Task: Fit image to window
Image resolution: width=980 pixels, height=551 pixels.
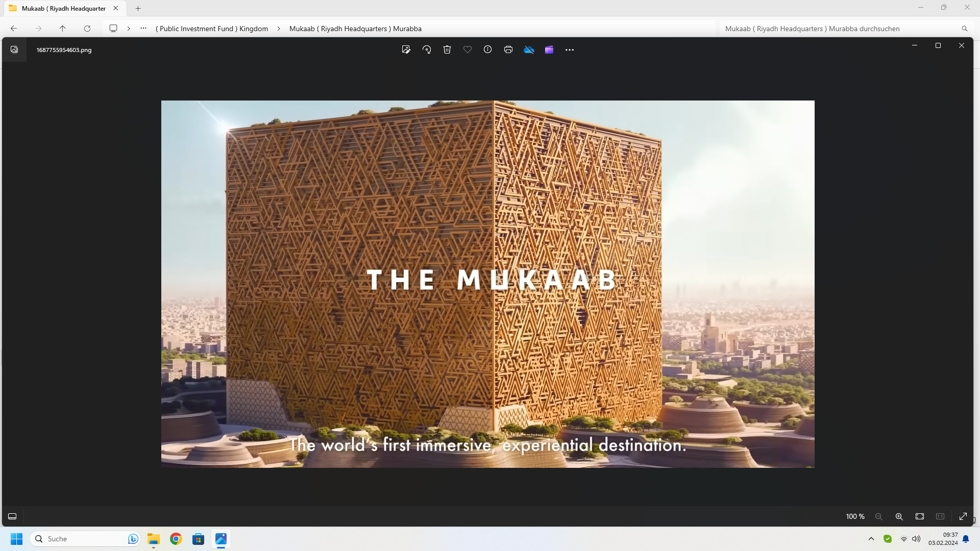Action: pos(920,516)
